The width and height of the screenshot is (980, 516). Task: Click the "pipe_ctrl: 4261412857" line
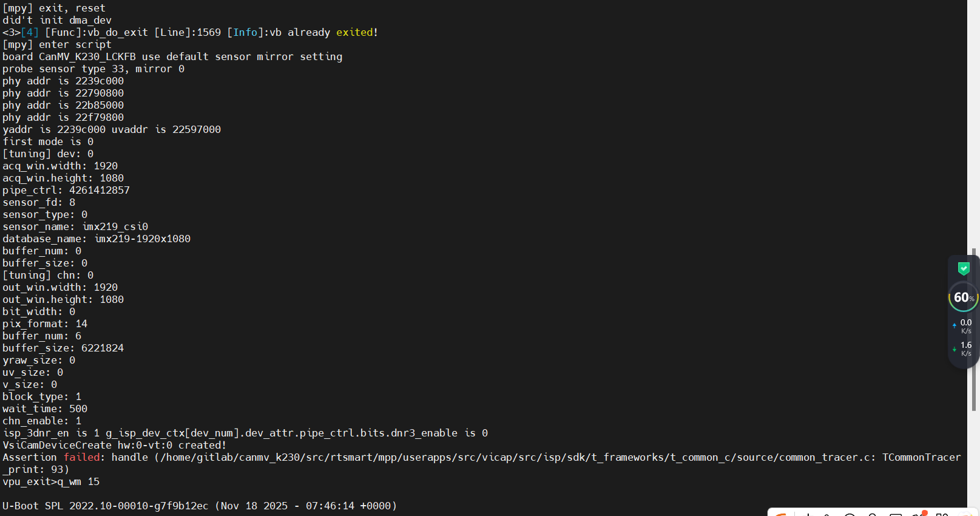coord(66,190)
